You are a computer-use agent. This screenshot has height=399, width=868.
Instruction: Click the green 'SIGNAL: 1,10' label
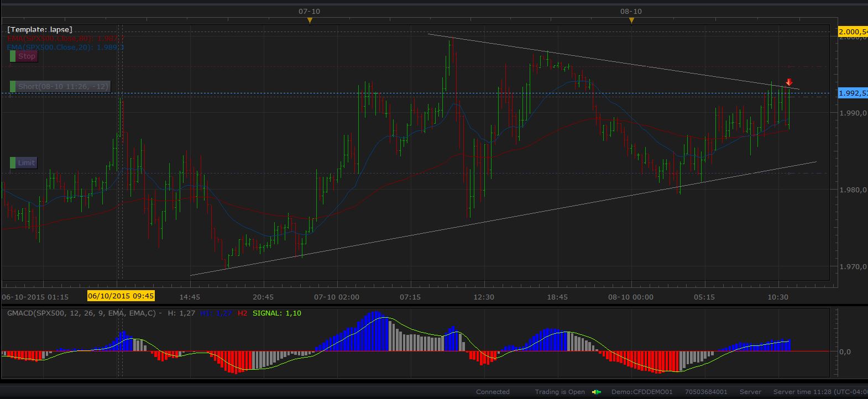coord(277,313)
